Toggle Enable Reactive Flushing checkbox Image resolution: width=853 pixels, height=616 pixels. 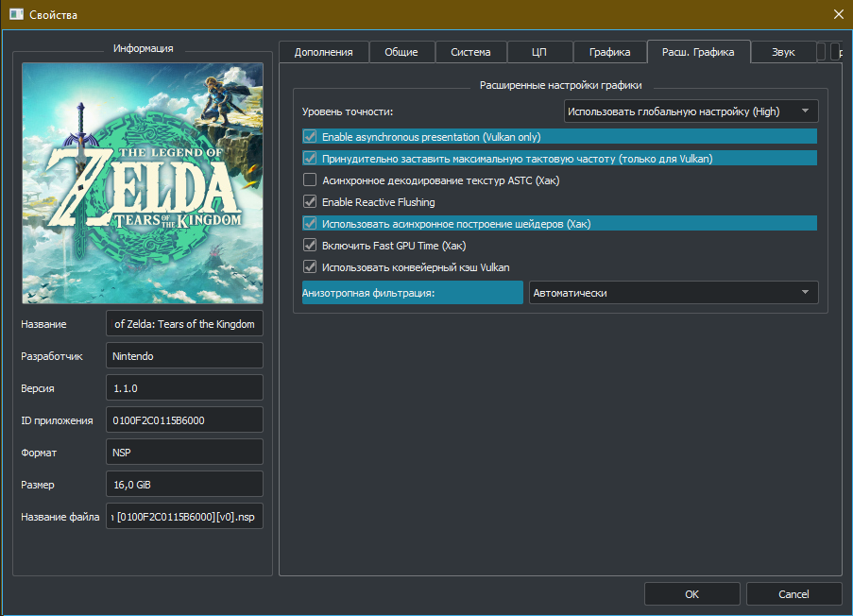[310, 202]
